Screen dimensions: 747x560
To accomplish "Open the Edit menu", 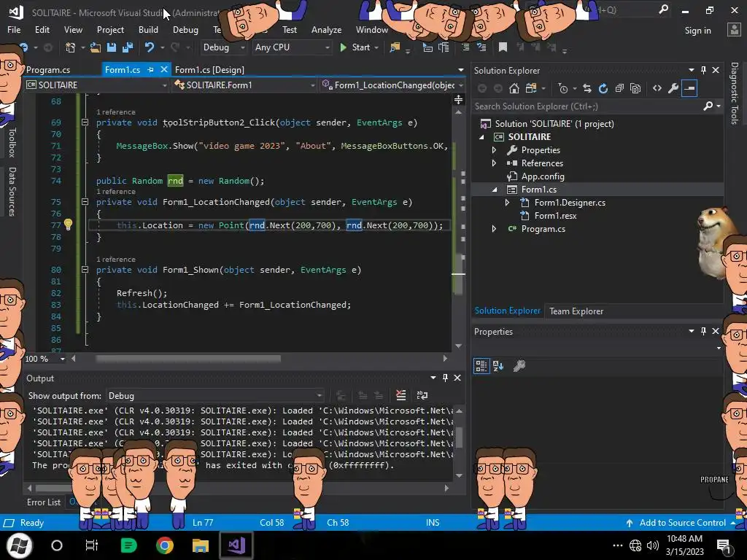I will click(x=42, y=29).
